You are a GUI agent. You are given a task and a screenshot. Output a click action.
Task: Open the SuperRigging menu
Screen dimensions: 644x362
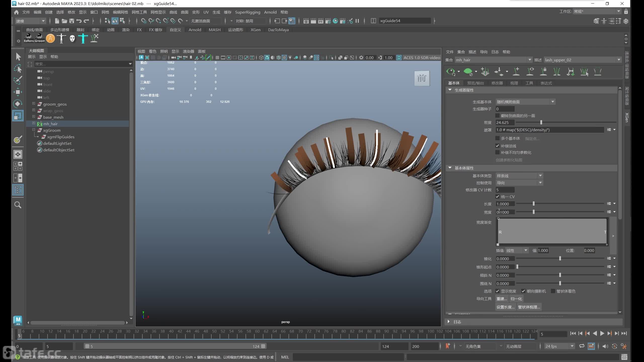click(x=248, y=12)
